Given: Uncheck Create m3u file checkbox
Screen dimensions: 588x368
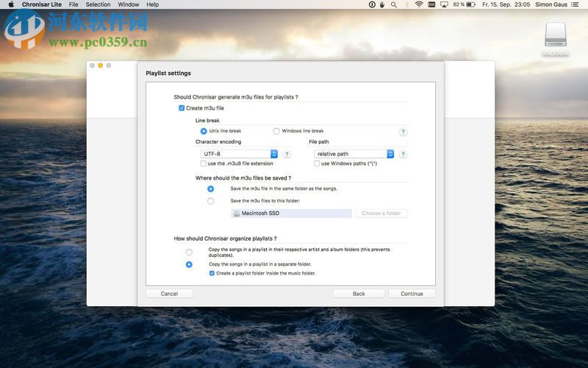Looking at the screenshot, I should 182,108.
